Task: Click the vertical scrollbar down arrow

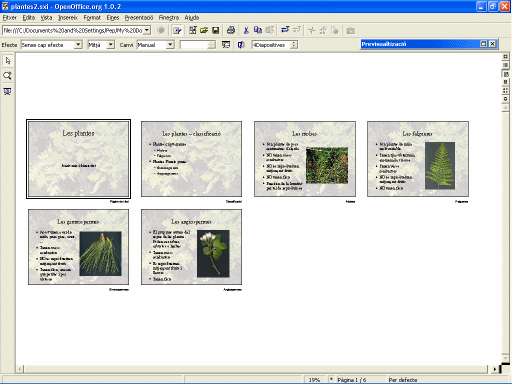Action: pyautogui.click(x=505, y=359)
